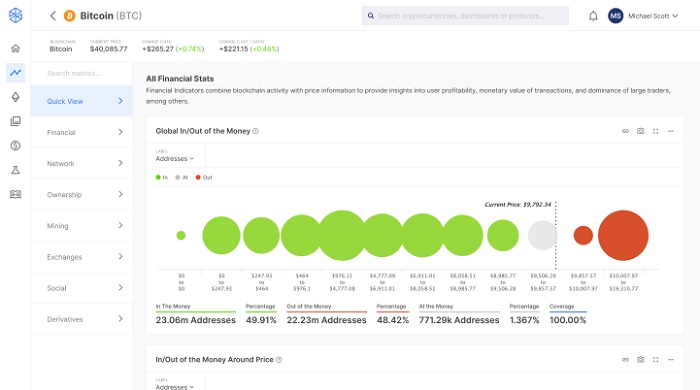The width and height of the screenshot is (700, 390).
Task: Toggle the red 'Out' legend series
Action: click(x=204, y=177)
